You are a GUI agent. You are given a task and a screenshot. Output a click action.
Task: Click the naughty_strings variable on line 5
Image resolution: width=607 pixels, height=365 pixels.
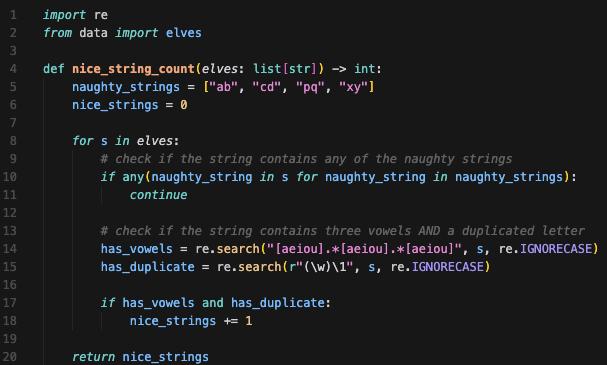[x=126, y=87]
